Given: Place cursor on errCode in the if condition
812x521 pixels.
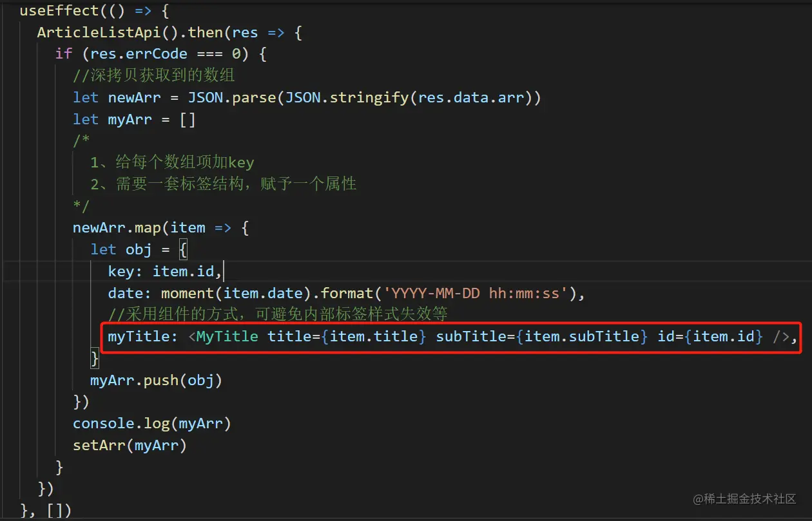Looking at the screenshot, I should tap(157, 54).
